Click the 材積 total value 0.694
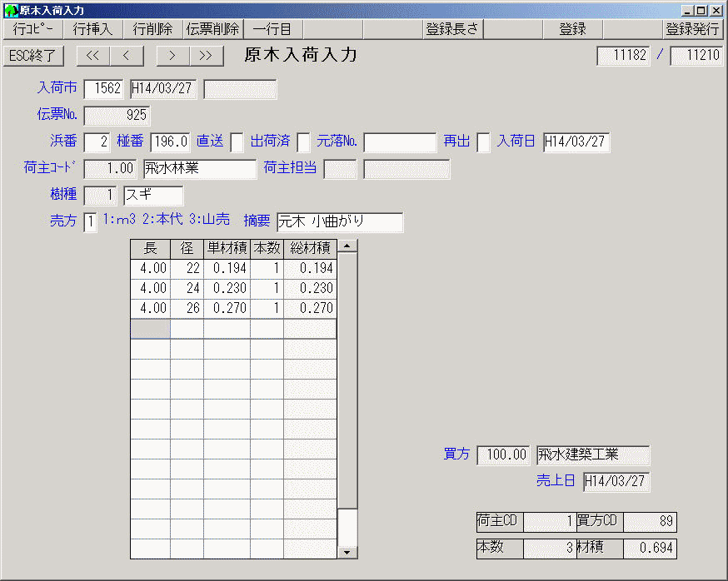This screenshot has height=581, width=728. point(650,549)
